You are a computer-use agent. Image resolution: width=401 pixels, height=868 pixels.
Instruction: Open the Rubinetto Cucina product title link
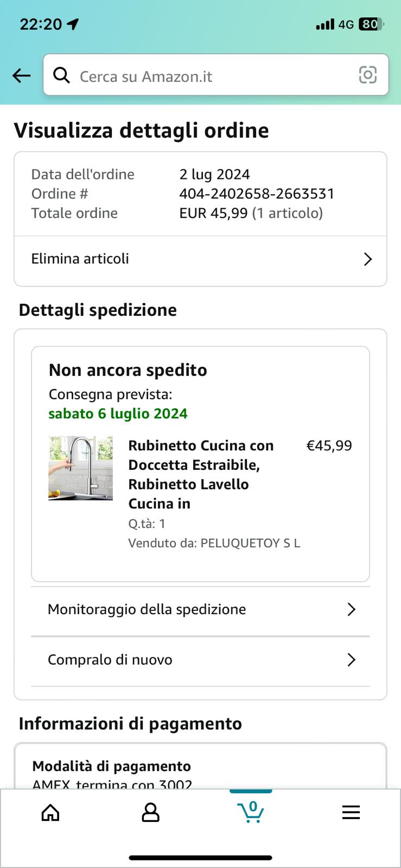(202, 475)
